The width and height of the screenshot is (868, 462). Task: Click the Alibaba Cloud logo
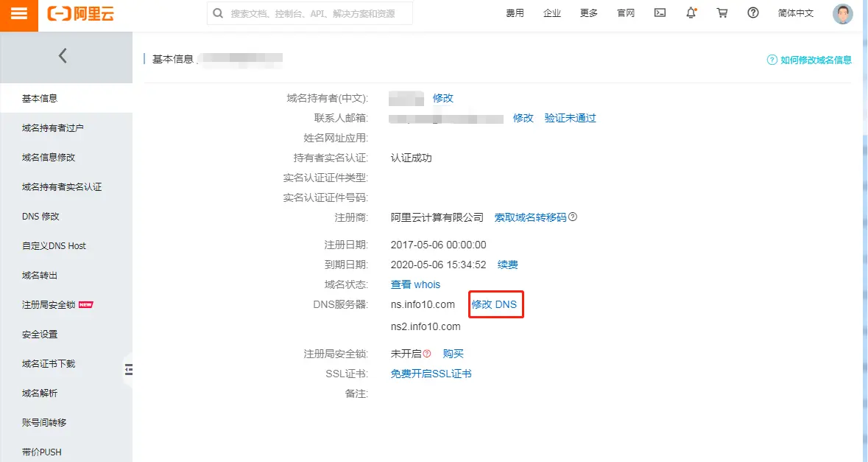[x=81, y=14]
